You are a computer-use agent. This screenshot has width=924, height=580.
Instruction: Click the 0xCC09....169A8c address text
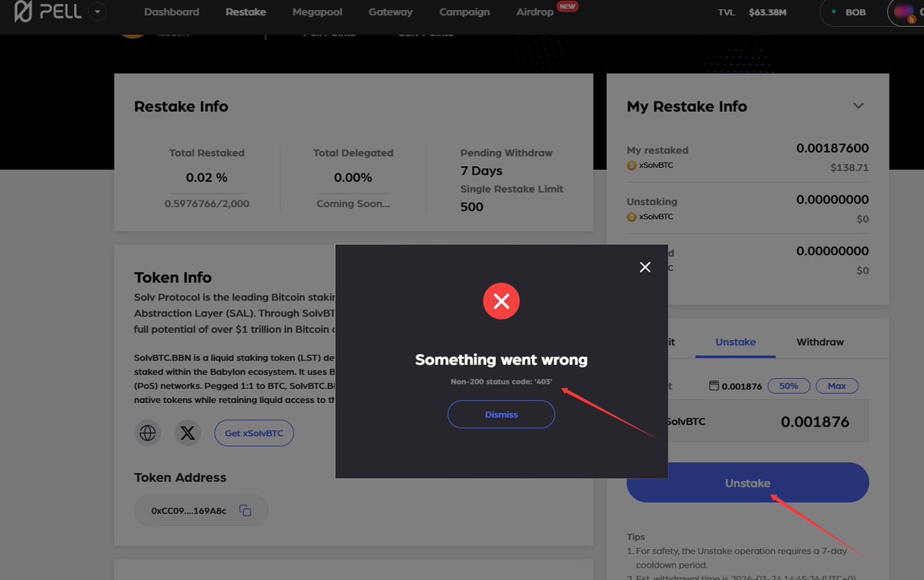tap(189, 511)
